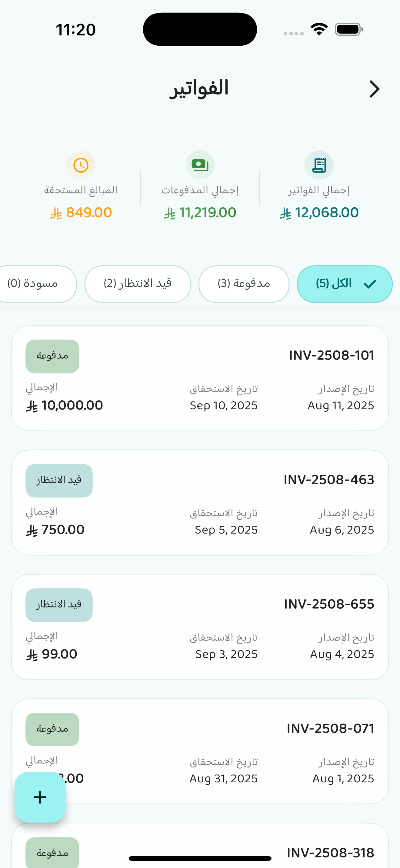Viewport: 400px width, 868px height.
Task: Show مسودة (0) draft invoices chip
Action: tap(34, 284)
